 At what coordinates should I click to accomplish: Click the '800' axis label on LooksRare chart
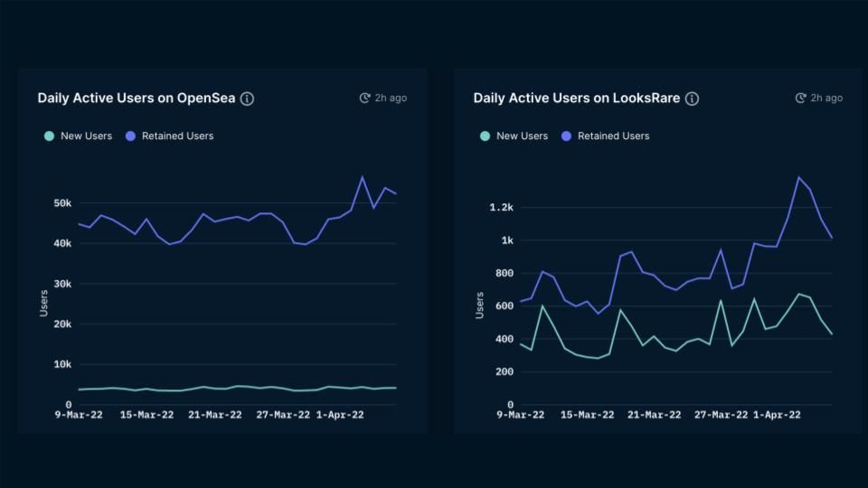point(505,273)
